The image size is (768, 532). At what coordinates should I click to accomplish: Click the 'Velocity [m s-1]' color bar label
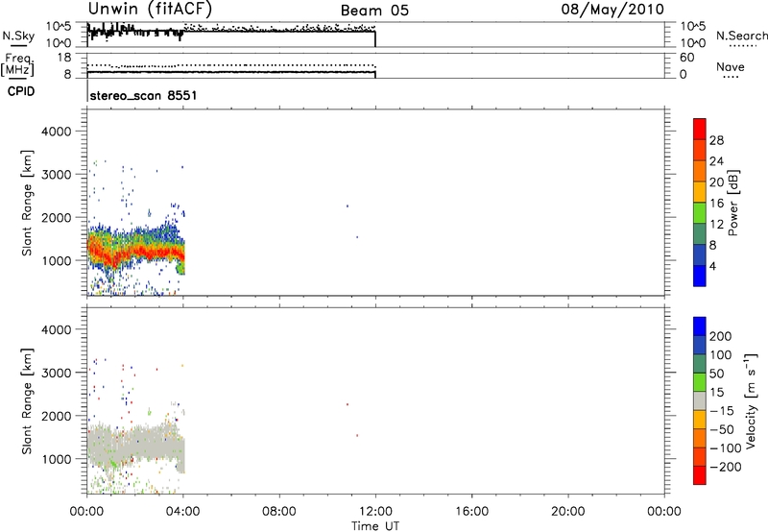[x=751, y=400]
